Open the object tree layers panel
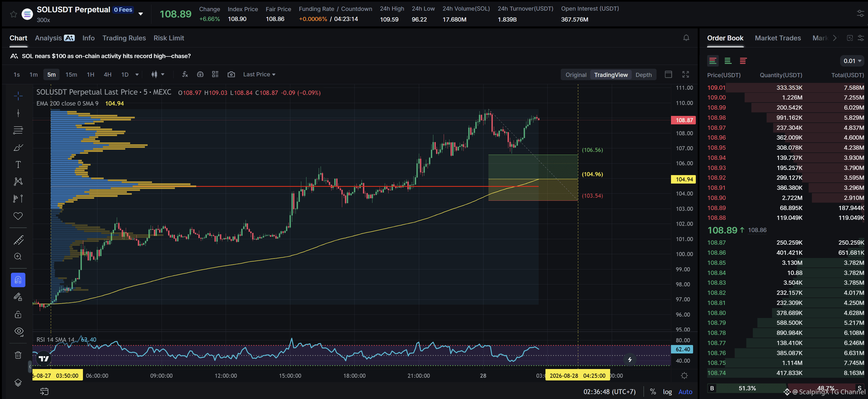Screen dimensions: 868x399 pos(18,383)
